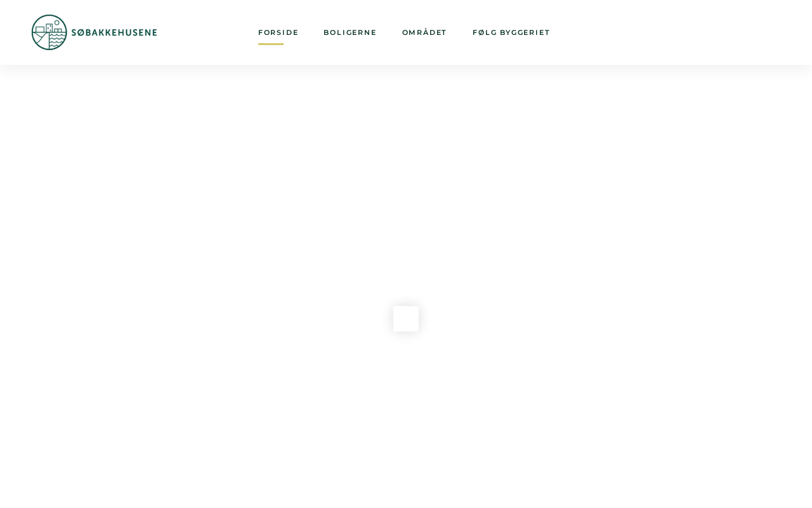
Task: Open the Forside menu item
Action: pos(278,32)
